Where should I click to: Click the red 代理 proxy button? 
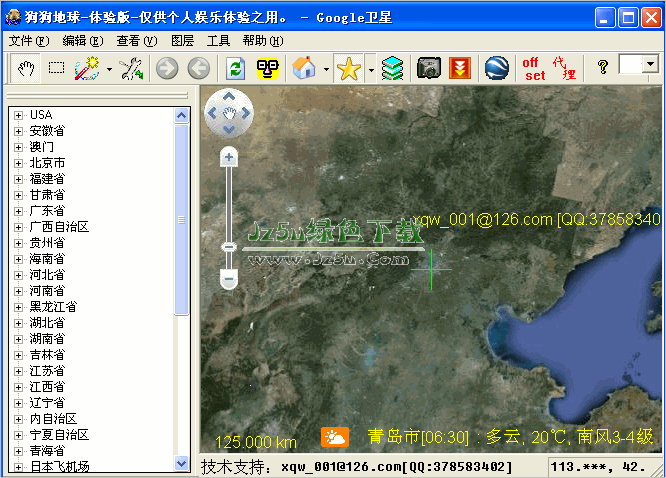coord(564,68)
